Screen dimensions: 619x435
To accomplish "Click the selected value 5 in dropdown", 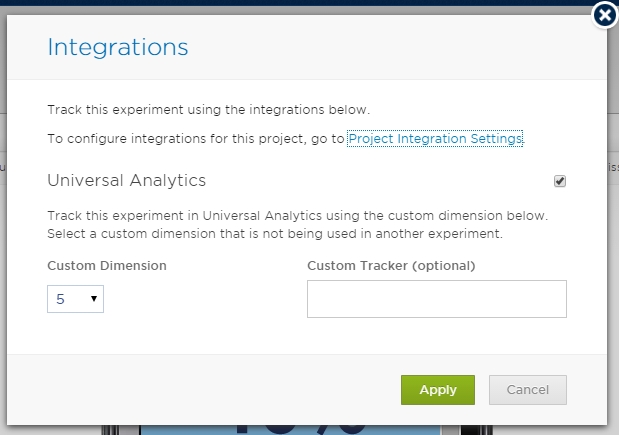I will tap(62, 298).
